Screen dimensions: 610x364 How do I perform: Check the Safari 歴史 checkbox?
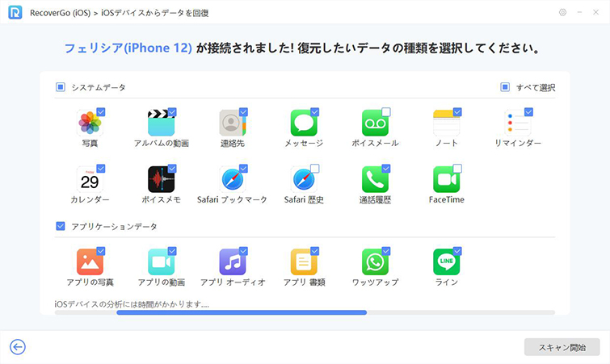(x=315, y=169)
